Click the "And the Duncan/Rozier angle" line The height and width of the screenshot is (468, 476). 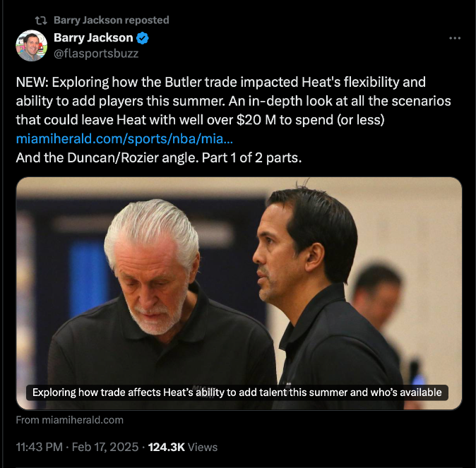tap(105, 157)
